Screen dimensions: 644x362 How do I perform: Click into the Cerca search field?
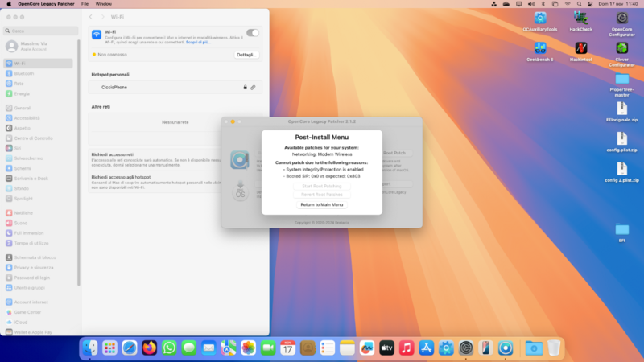pyautogui.click(x=41, y=31)
